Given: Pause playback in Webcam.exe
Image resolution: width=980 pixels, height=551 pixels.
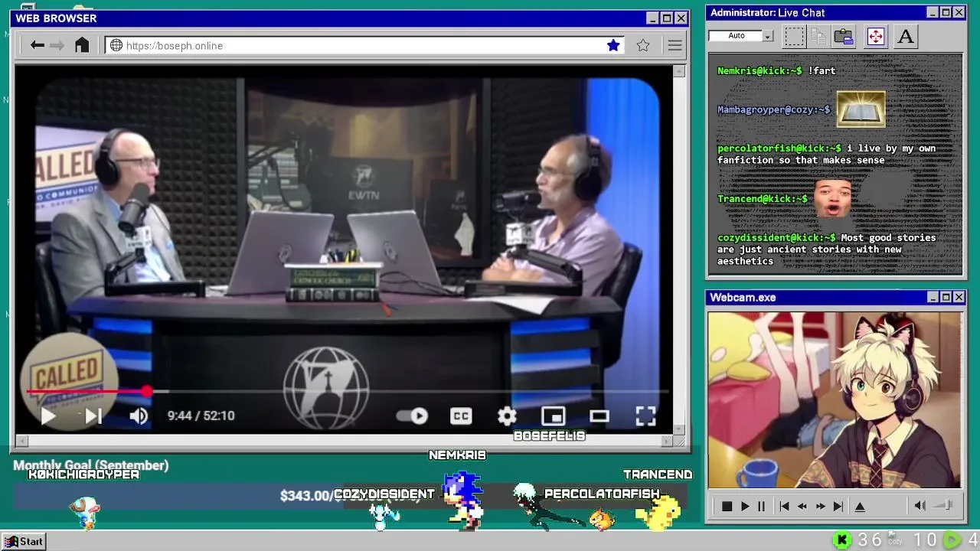Looking at the screenshot, I should pyautogui.click(x=761, y=506).
